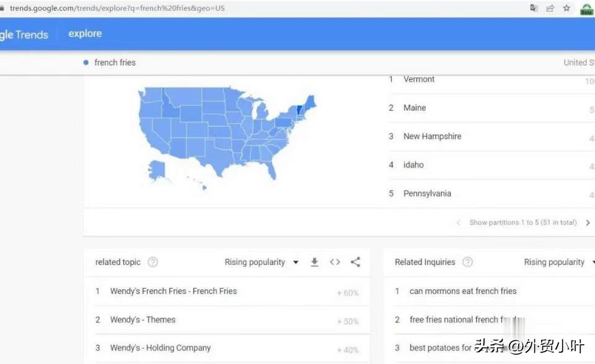Open help tooltip next to related topic
The width and height of the screenshot is (595, 364).
152,262
